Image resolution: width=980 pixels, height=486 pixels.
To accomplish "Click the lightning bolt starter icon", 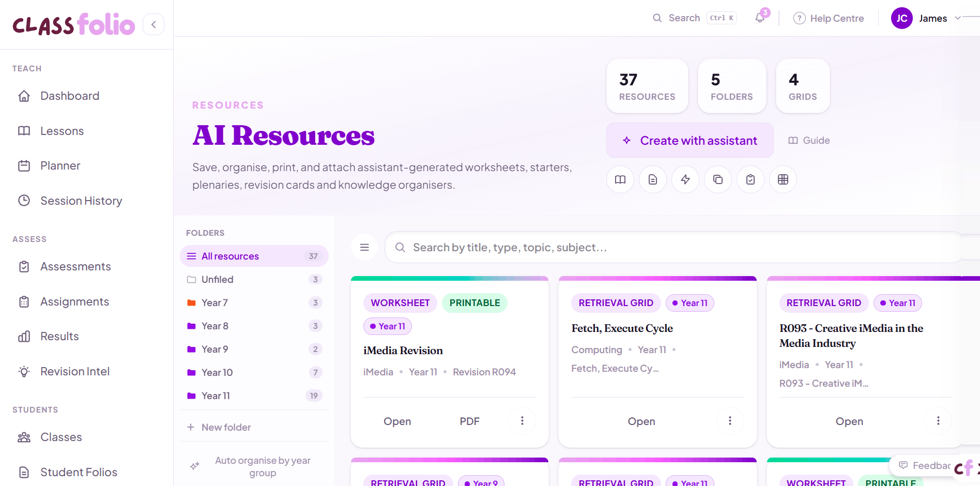I will [x=685, y=179].
